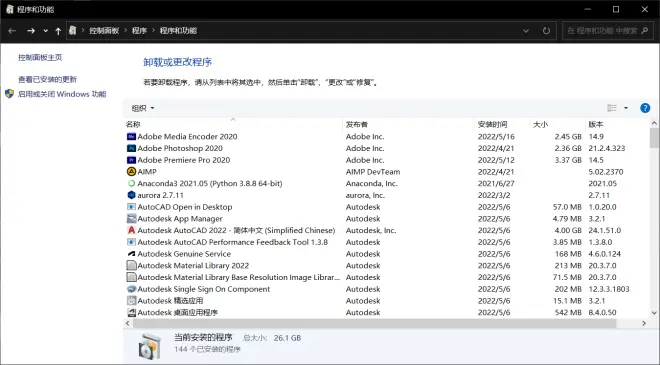The width and height of the screenshot is (660, 365).
Task: Click the horizontal scroll left arrow
Action: pos(128,323)
